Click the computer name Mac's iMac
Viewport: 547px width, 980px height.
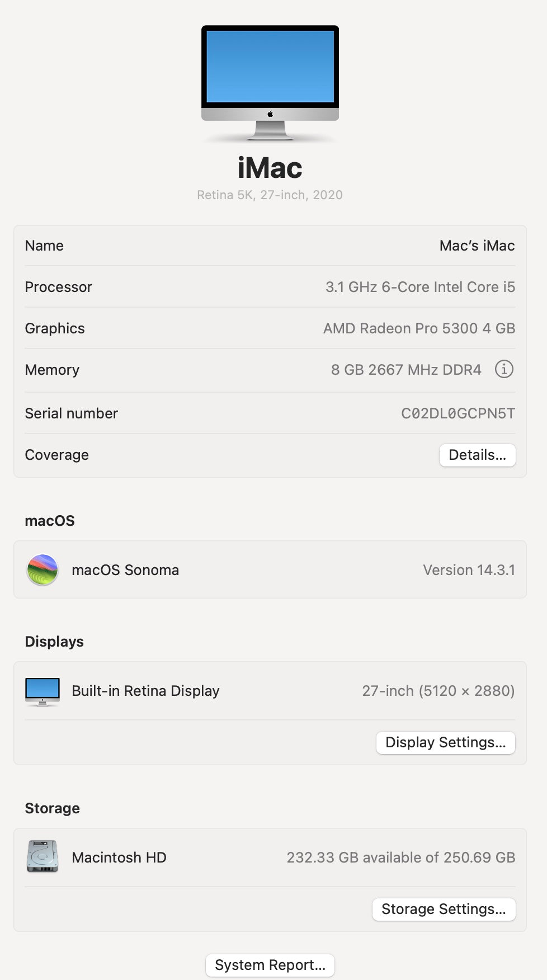coord(477,246)
